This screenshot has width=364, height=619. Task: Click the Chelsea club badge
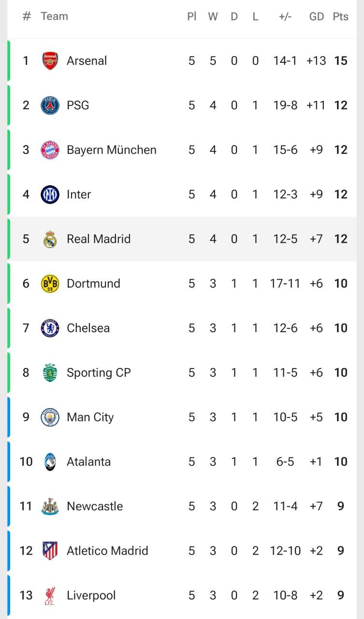click(x=50, y=328)
